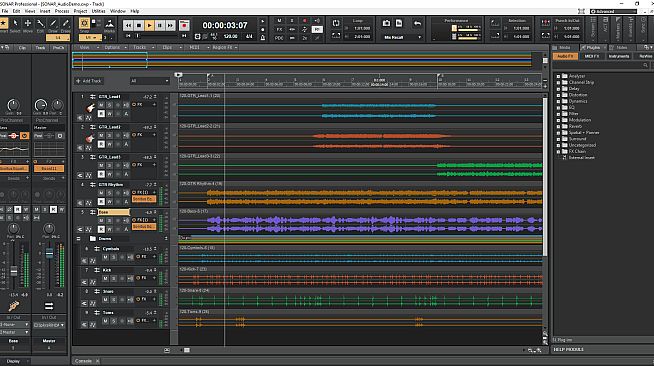Open the File menu
Viewport: 654px width, 366px height.
pyautogui.click(x=5, y=11)
